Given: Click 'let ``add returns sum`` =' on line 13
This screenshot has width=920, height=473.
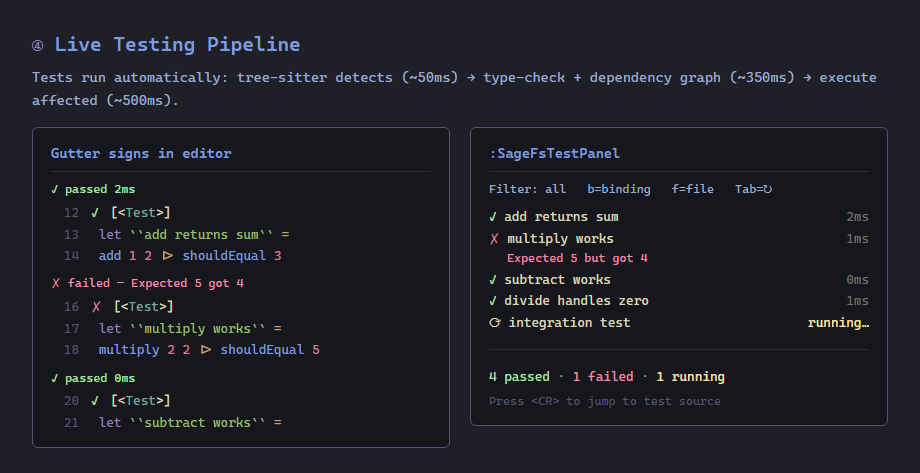Looking at the screenshot, I should click(x=194, y=235).
